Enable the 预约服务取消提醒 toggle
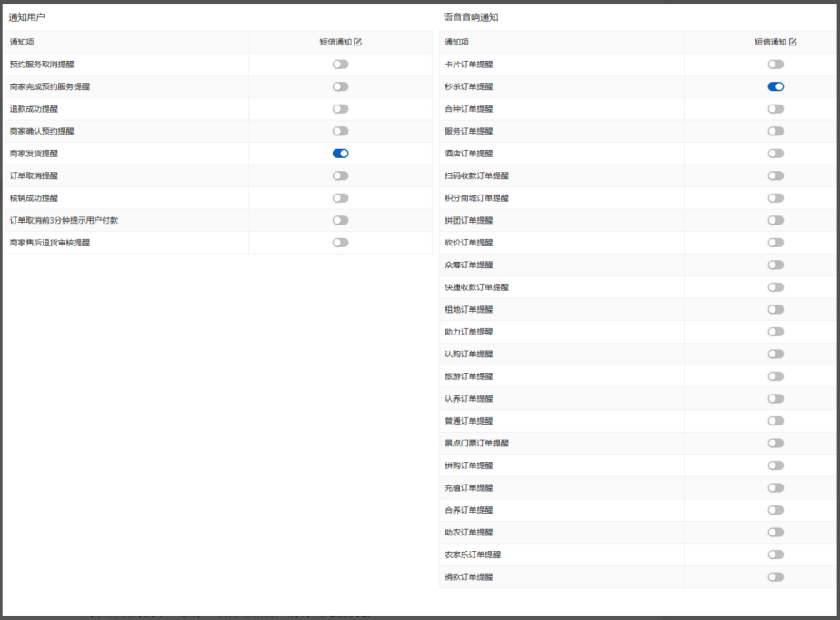 coord(340,65)
